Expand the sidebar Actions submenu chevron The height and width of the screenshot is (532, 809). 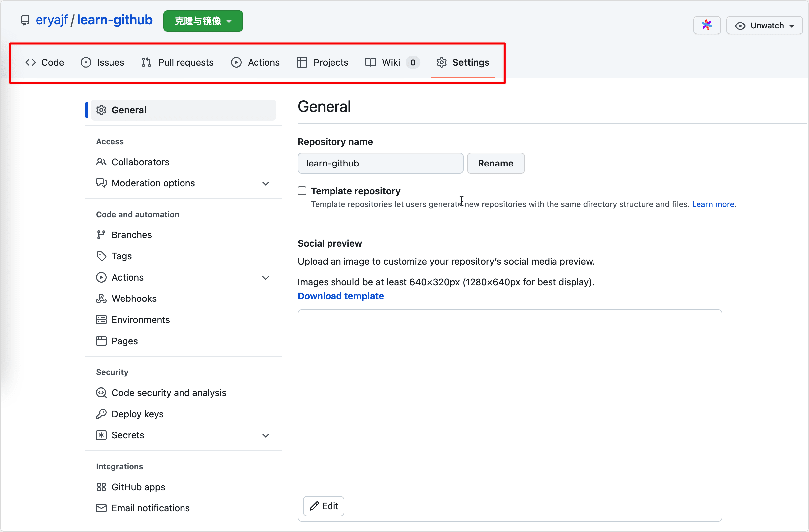pyautogui.click(x=266, y=278)
